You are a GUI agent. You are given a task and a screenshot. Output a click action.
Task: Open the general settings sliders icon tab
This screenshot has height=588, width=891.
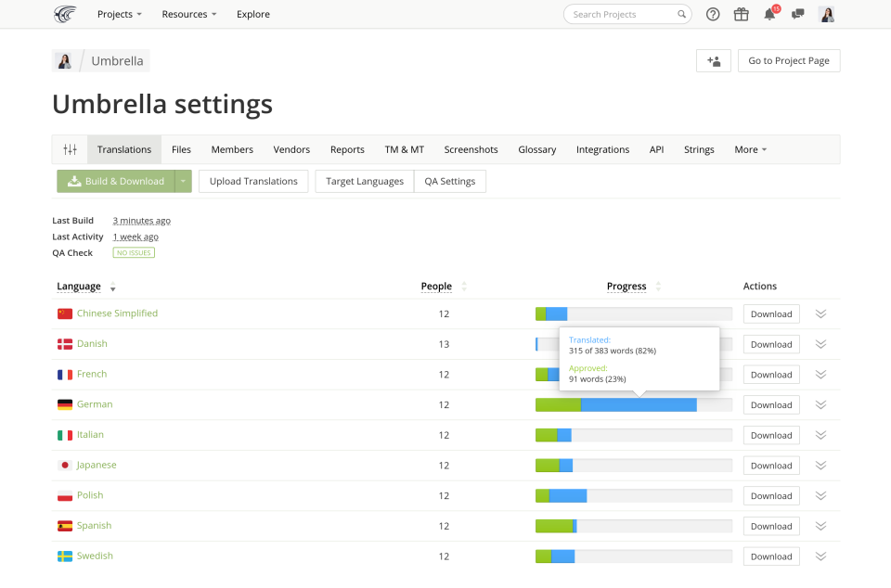coord(70,149)
